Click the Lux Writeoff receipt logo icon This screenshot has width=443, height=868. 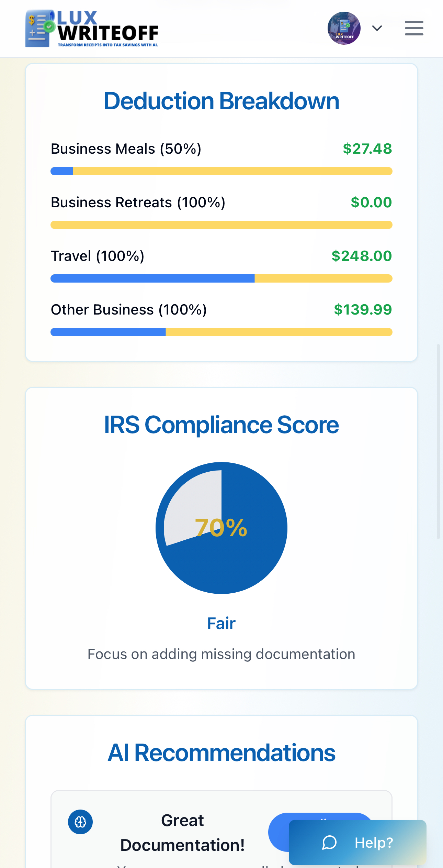[x=39, y=28]
